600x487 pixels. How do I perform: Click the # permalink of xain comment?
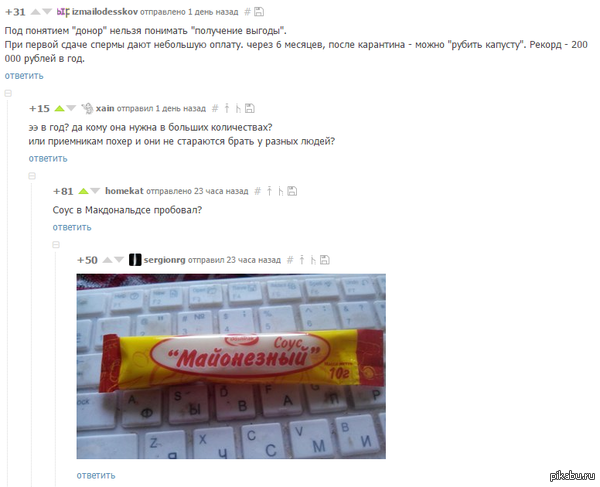(x=215, y=109)
